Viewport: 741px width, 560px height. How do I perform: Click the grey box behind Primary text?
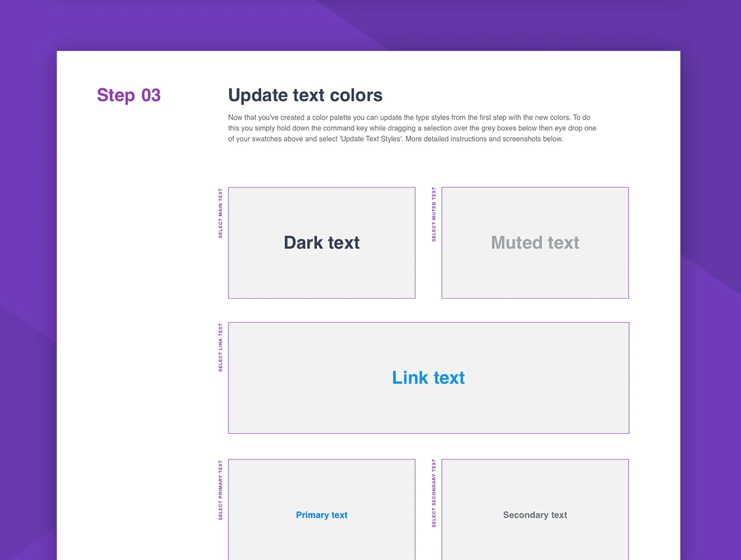coord(322,538)
